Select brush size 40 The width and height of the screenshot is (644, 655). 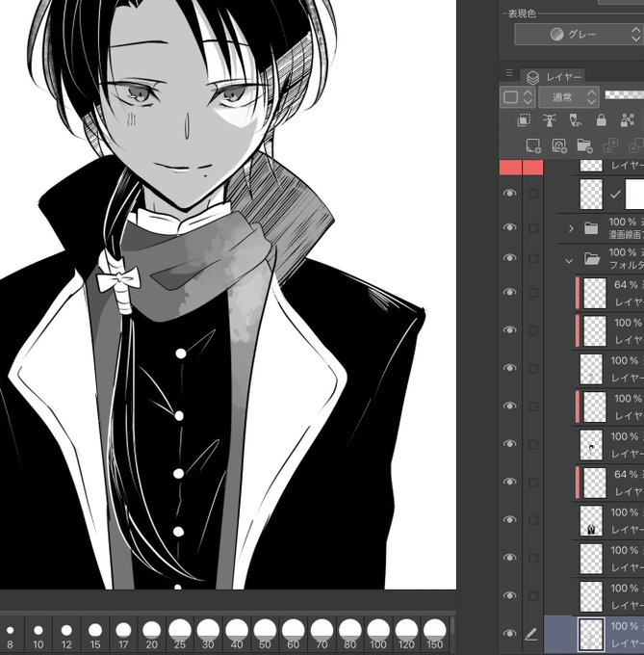(237, 634)
